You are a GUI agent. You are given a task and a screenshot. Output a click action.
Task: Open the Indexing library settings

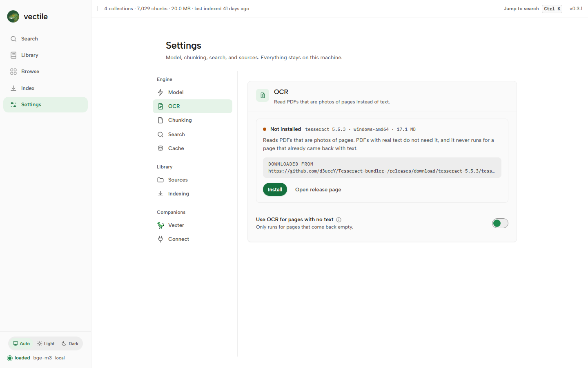point(192,194)
